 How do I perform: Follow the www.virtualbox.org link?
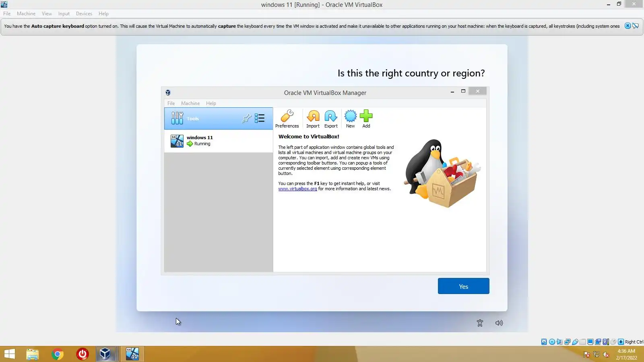[297, 189]
